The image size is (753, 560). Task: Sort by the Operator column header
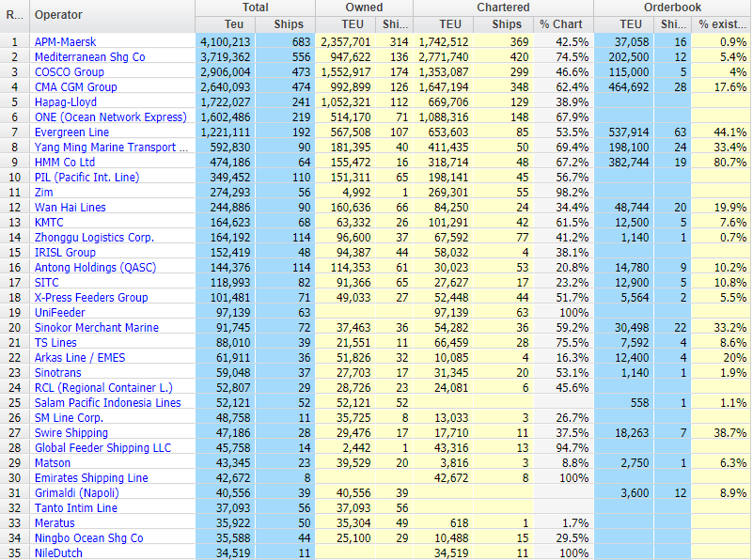click(113, 16)
